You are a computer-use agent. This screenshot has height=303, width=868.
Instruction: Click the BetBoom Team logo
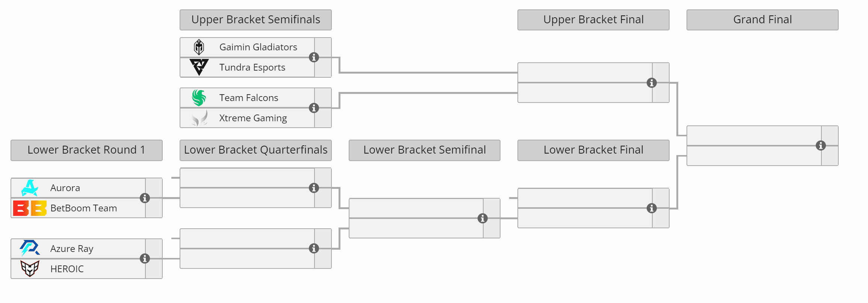[30, 208]
